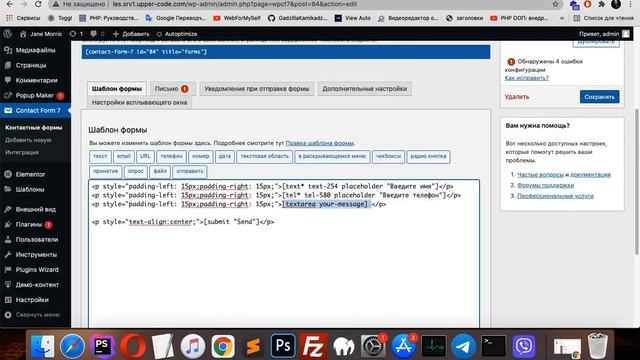Insert a телефон tag
640x360 pixels.
coord(171,156)
